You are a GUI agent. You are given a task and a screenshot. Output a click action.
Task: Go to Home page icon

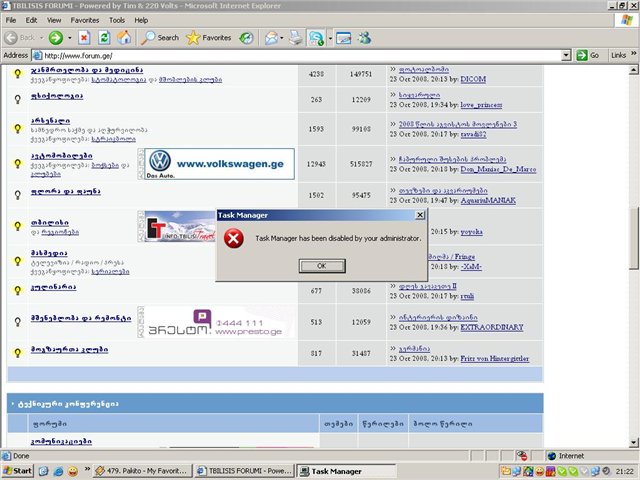click(124, 38)
